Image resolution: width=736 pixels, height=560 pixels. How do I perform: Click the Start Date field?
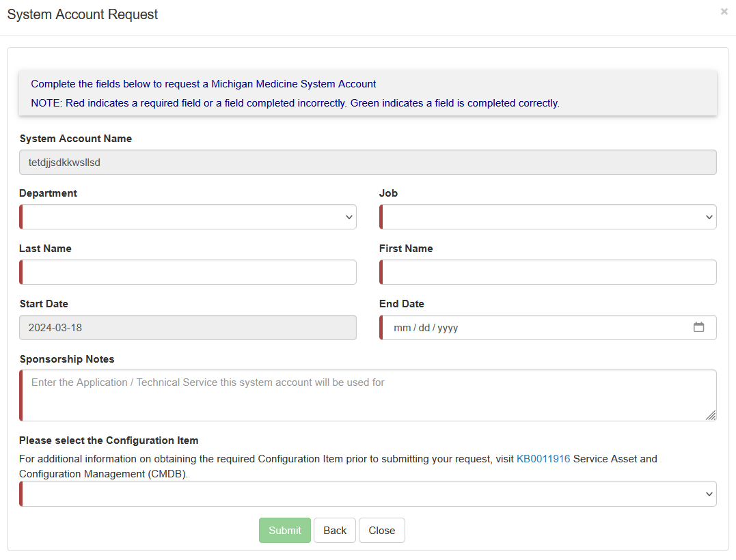tap(188, 327)
